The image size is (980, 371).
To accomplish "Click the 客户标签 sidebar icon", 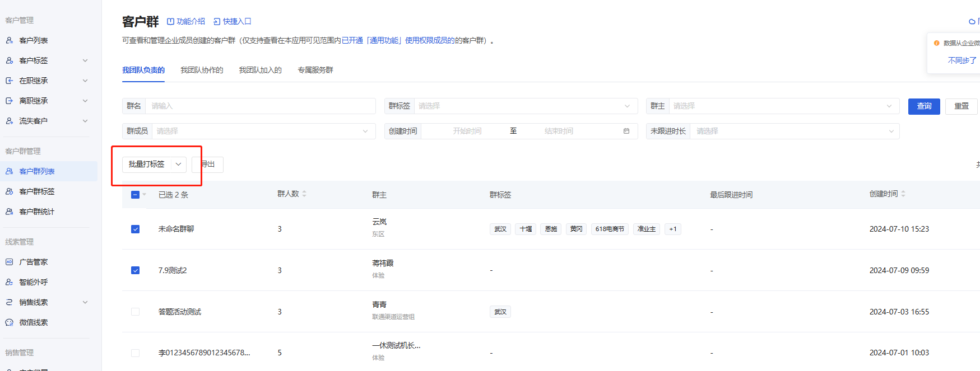I will tap(10, 60).
